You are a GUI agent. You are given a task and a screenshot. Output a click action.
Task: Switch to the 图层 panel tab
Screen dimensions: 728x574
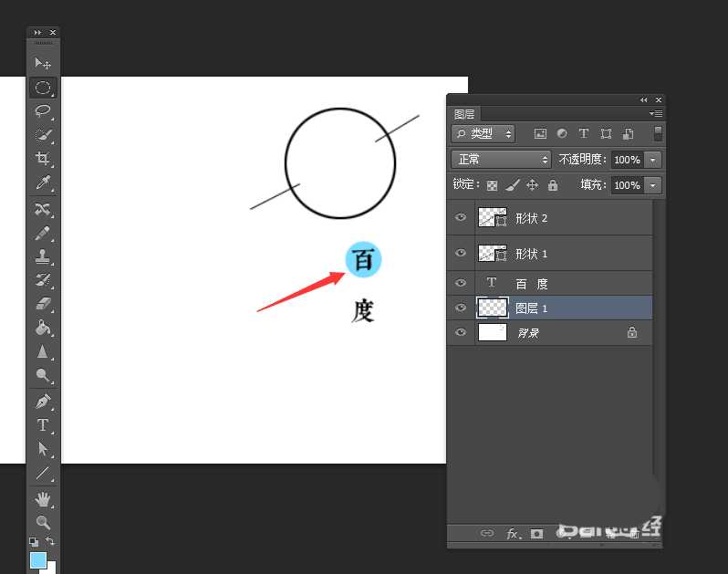pos(464,114)
